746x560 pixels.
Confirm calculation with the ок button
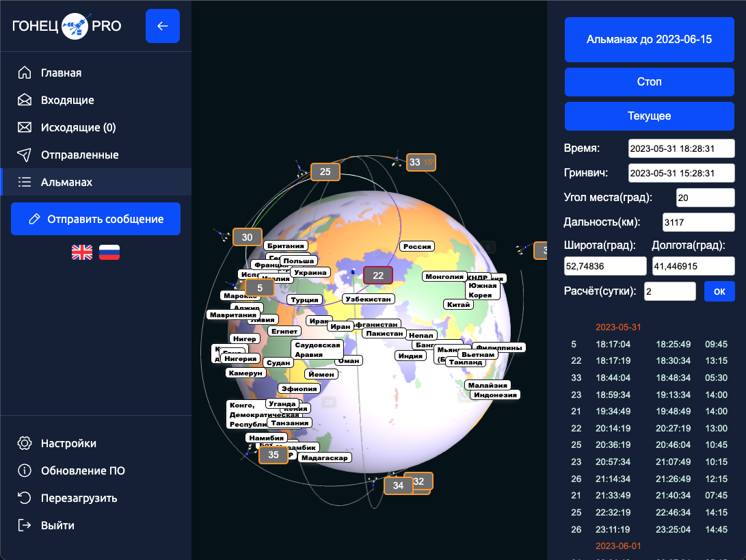719,291
